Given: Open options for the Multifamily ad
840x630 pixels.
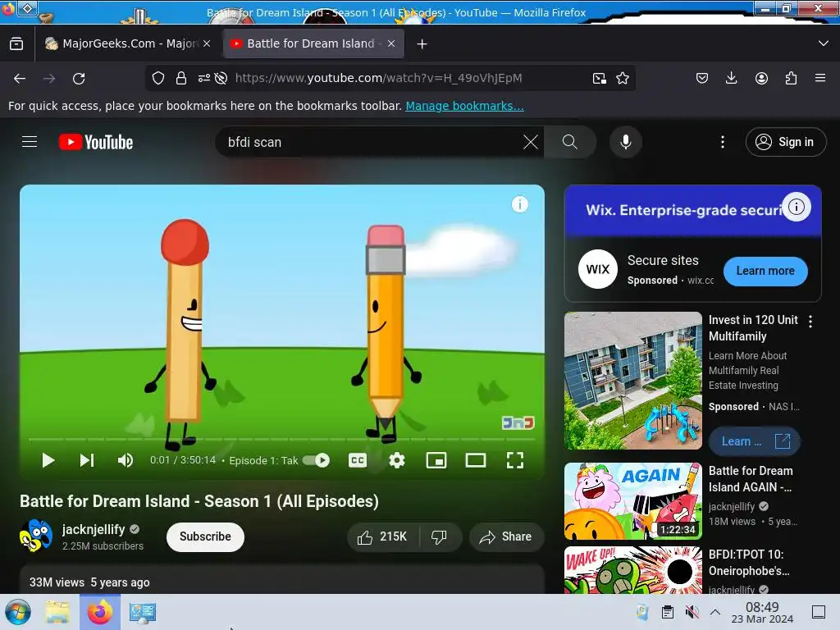Looking at the screenshot, I should (x=810, y=322).
